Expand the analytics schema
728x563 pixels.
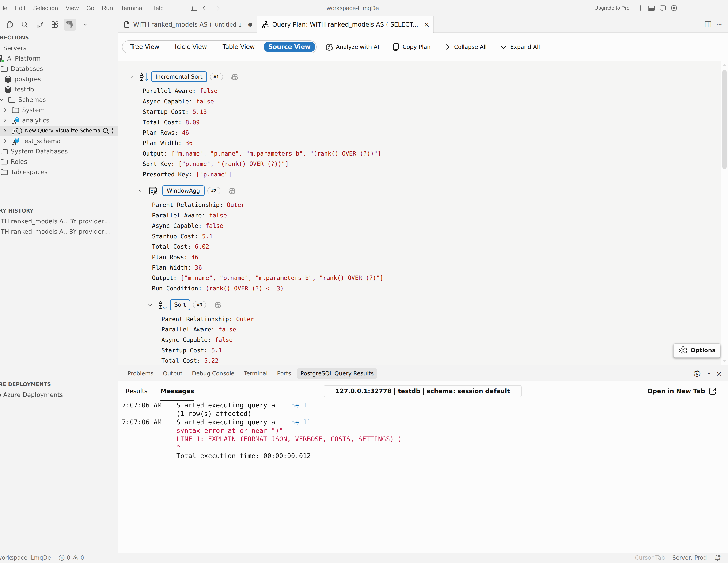coord(5,120)
